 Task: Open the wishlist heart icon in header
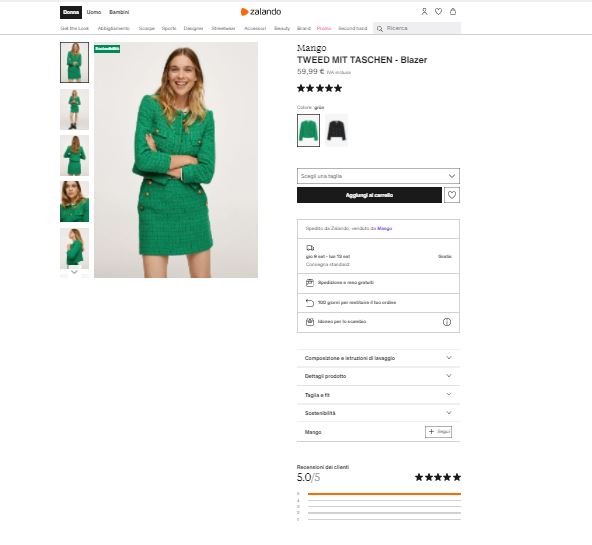438,12
